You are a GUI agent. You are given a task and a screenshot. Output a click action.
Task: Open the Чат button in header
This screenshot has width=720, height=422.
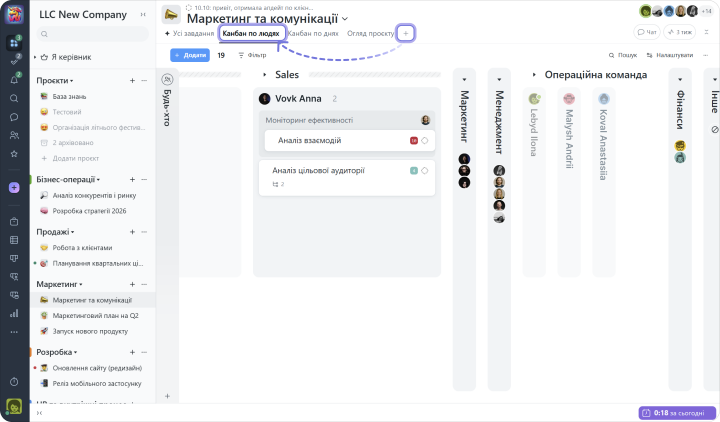pos(647,33)
